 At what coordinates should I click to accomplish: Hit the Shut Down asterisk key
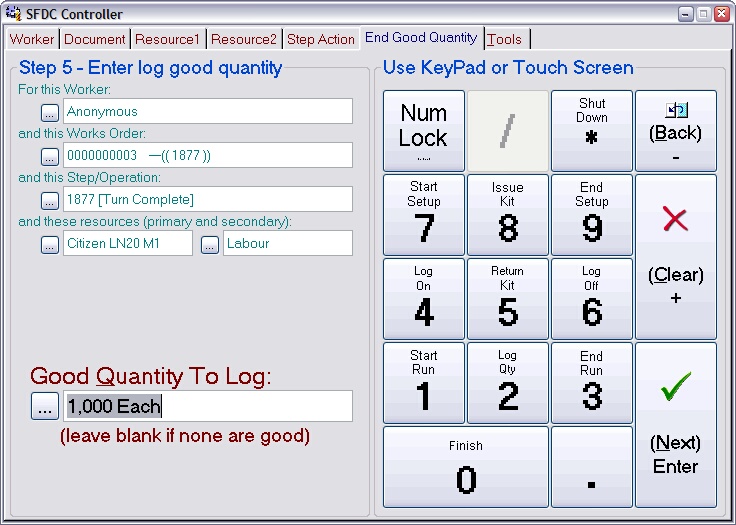click(x=592, y=131)
